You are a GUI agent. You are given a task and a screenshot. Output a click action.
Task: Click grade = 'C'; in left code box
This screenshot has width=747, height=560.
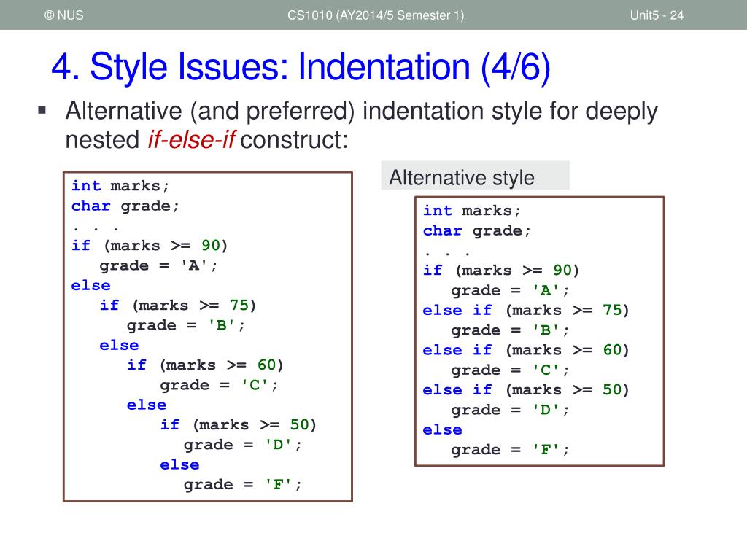[x=219, y=385]
